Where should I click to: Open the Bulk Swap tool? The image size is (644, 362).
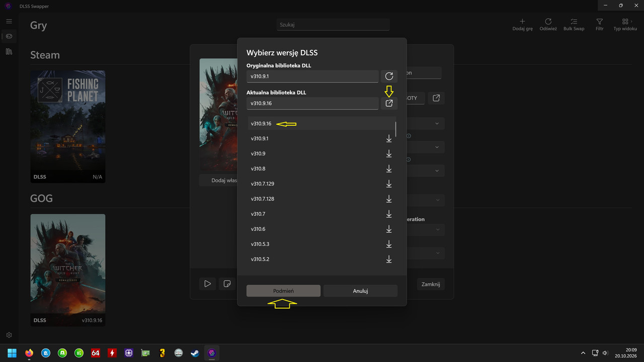pos(574,25)
